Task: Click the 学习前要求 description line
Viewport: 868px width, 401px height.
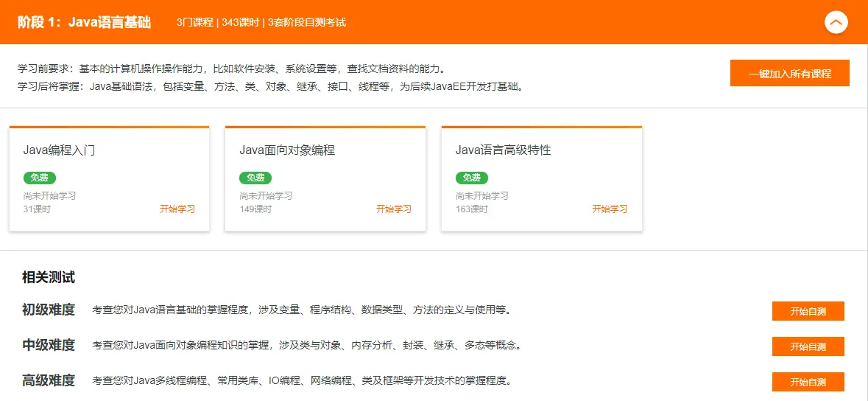Action: (231, 69)
